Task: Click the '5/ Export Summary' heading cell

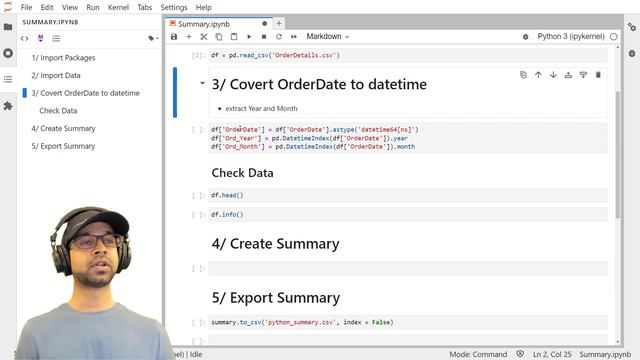Action: [x=276, y=298]
